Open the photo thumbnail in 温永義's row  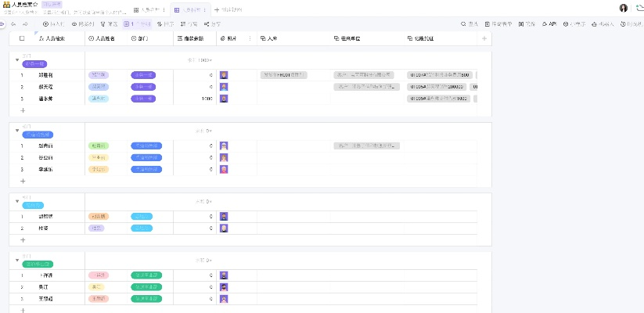pos(224,99)
